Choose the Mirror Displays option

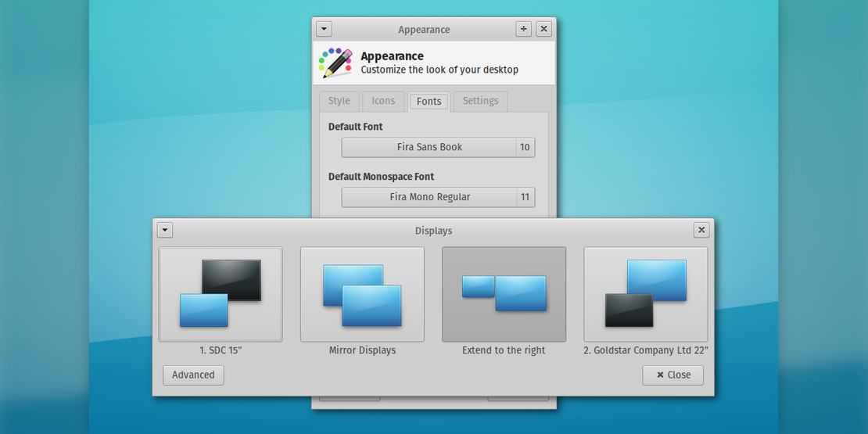tap(362, 294)
